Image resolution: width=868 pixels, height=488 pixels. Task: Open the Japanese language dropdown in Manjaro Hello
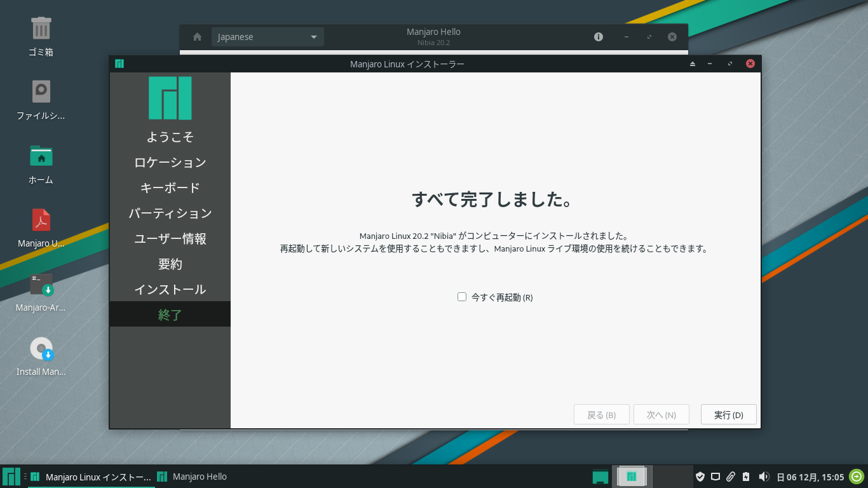tap(268, 37)
